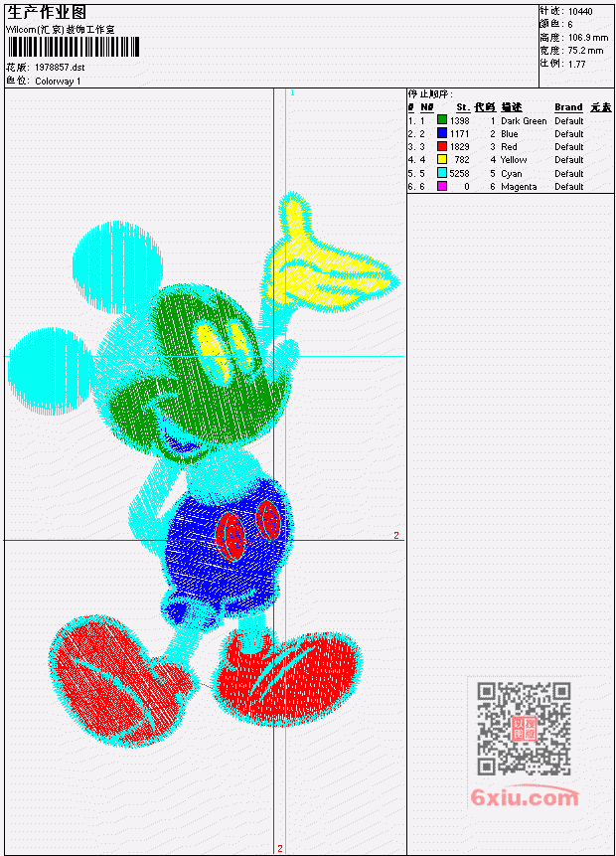Click the Blue thread color swatch

coord(442,132)
